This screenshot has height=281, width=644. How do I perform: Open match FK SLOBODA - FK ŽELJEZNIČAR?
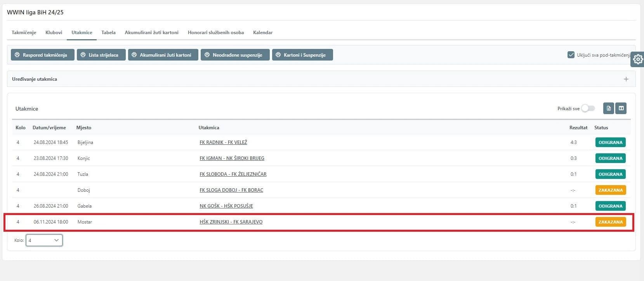233,174
